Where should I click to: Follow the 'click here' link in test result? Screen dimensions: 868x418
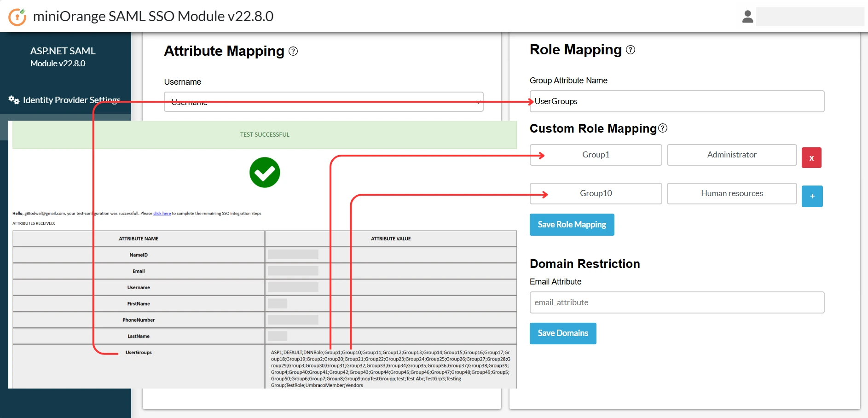point(162,214)
